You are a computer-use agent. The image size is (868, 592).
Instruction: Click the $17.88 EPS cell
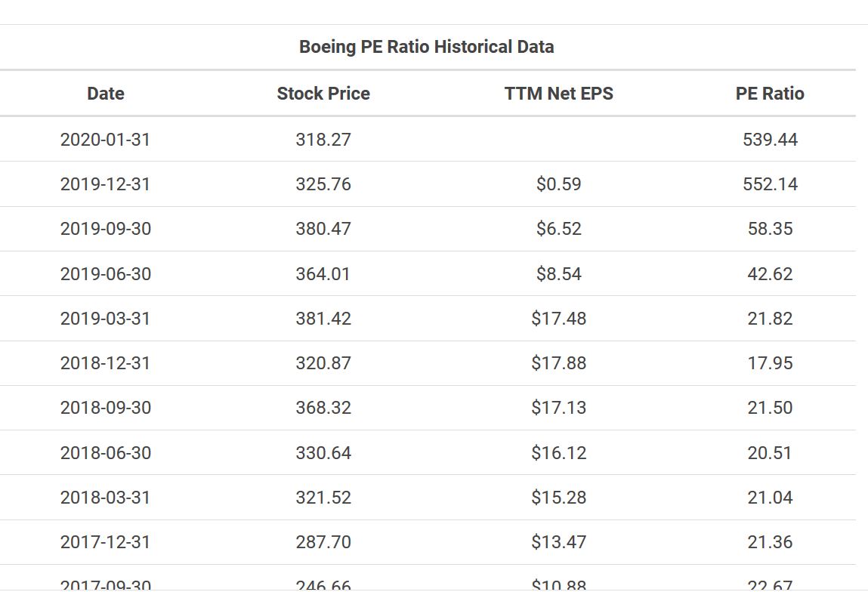(x=558, y=363)
